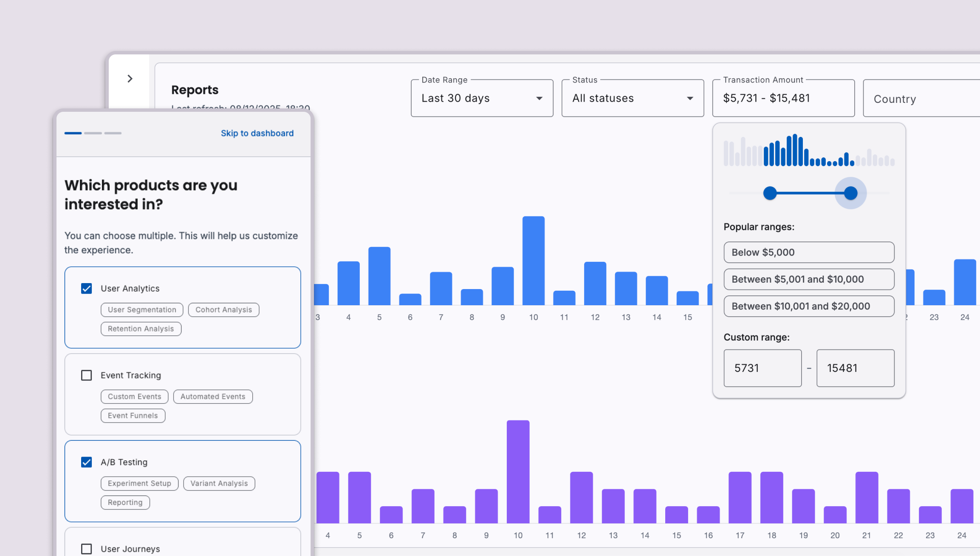
Task: Enable the User Journeys checkbox
Action: click(x=87, y=549)
